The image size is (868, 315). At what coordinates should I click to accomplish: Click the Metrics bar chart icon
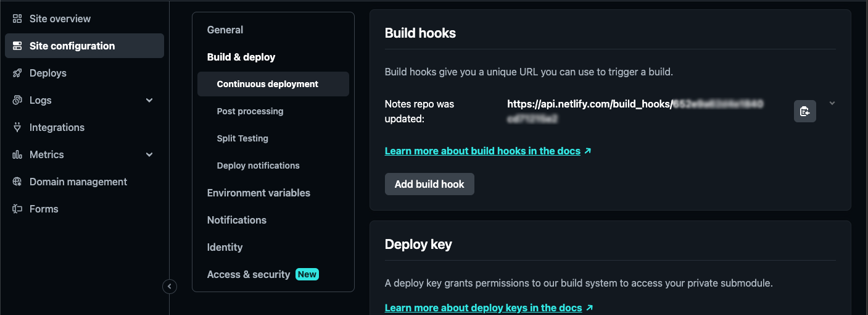point(17,154)
